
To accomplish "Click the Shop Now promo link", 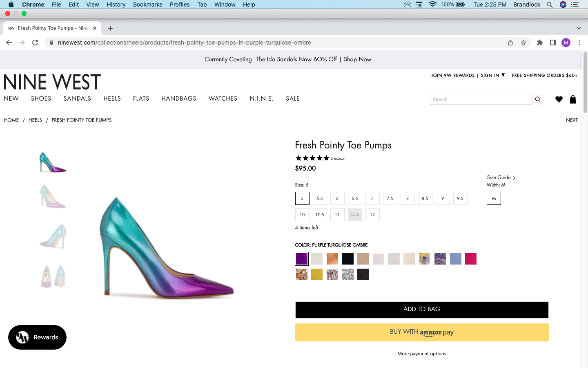I will point(357,59).
